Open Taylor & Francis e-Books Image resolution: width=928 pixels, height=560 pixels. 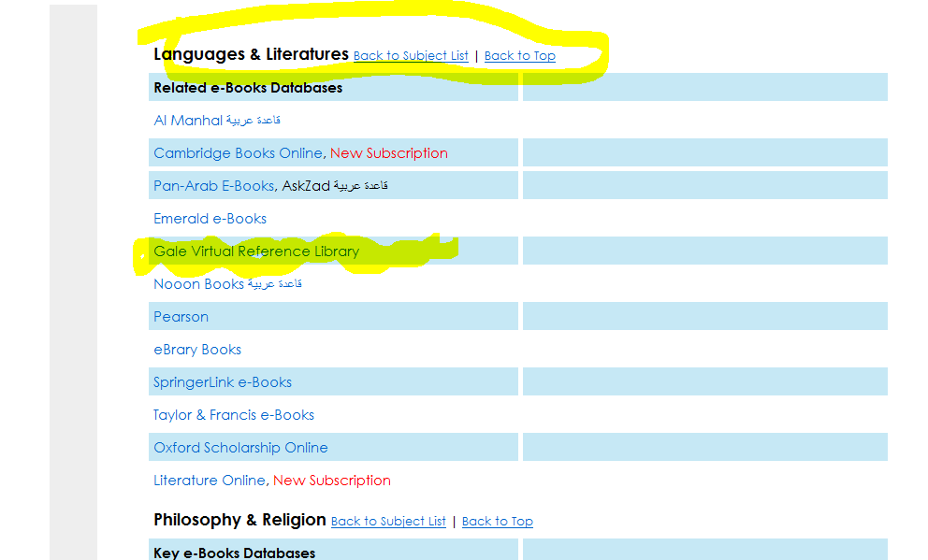click(x=234, y=415)
